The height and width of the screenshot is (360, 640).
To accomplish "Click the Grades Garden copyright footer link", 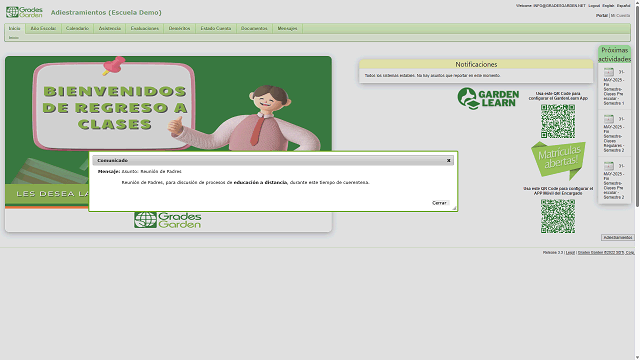I will coord(606,253).
